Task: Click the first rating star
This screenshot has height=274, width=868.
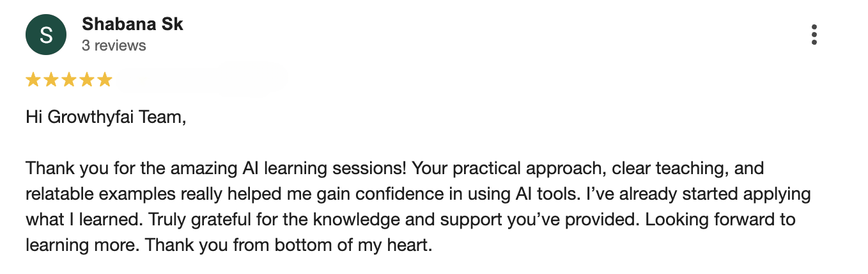Action: 33,80
